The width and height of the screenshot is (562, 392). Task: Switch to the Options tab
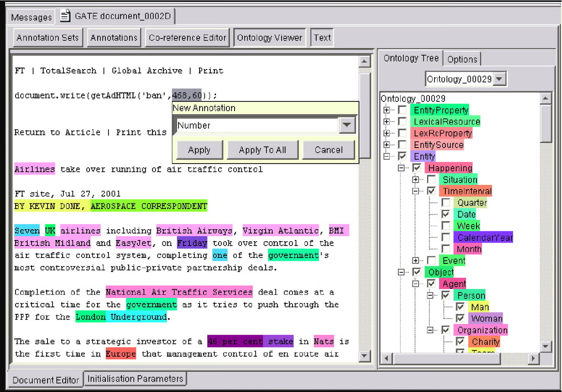pyautogui.click(x=462, y=59)
